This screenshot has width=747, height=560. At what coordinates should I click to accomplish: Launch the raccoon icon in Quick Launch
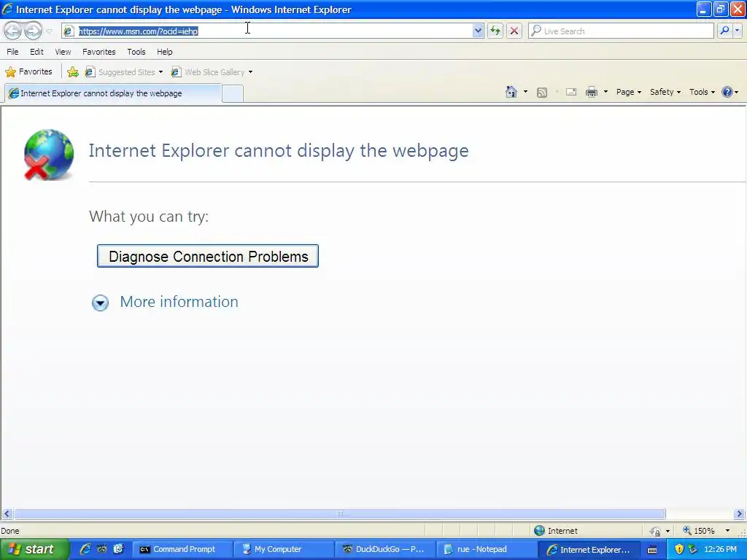pos(102,549)
